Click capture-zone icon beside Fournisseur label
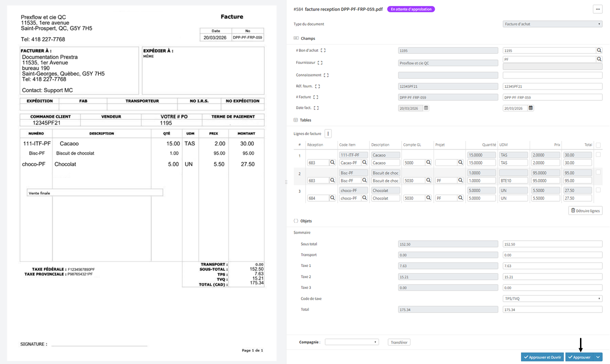The image size is (610, 364). click(320, 63)
